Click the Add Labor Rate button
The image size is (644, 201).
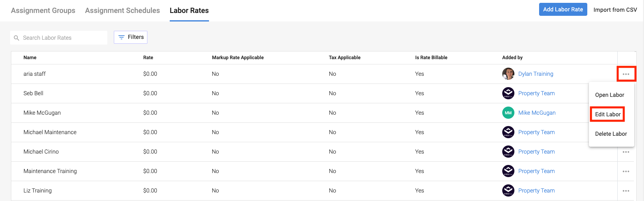[563, 10]
